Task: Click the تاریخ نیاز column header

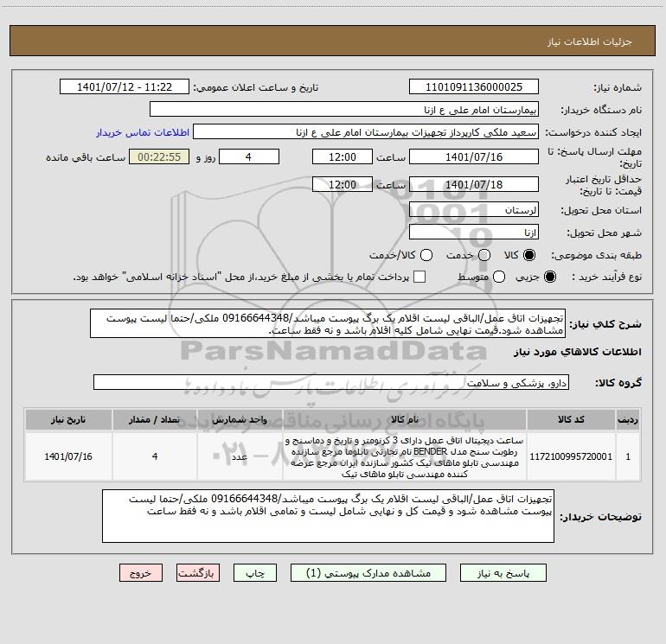Action: (68, 419)
